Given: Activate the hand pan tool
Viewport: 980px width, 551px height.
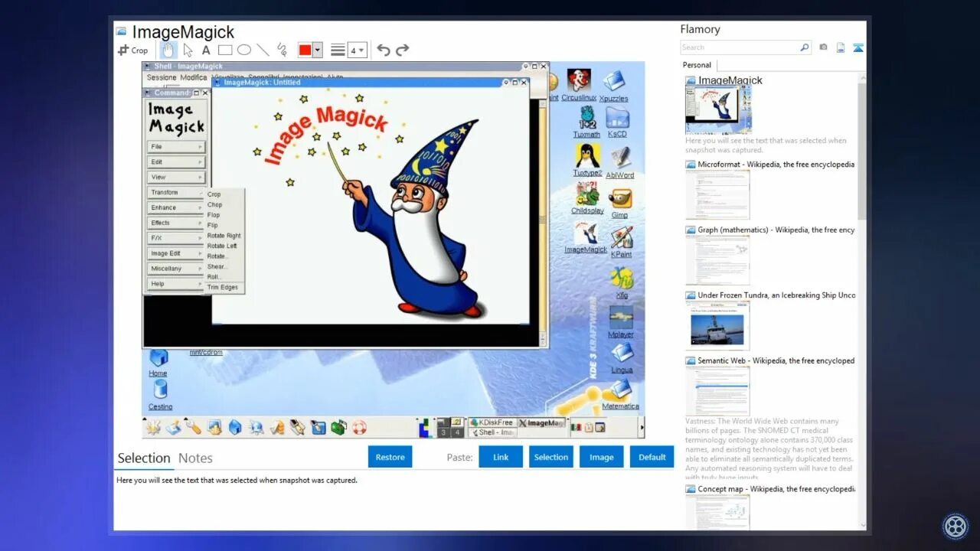Looking at the screenshot, I should point(168,51).
